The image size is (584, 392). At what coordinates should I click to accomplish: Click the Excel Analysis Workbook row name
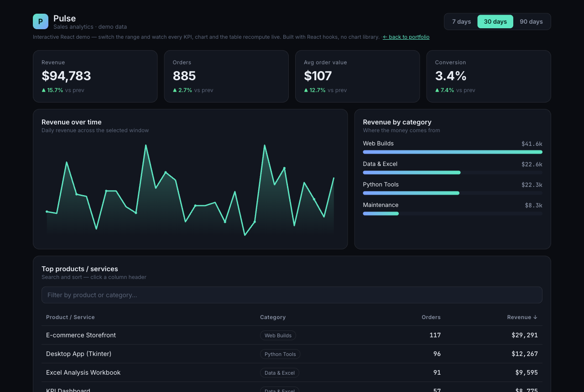point(83,372)
